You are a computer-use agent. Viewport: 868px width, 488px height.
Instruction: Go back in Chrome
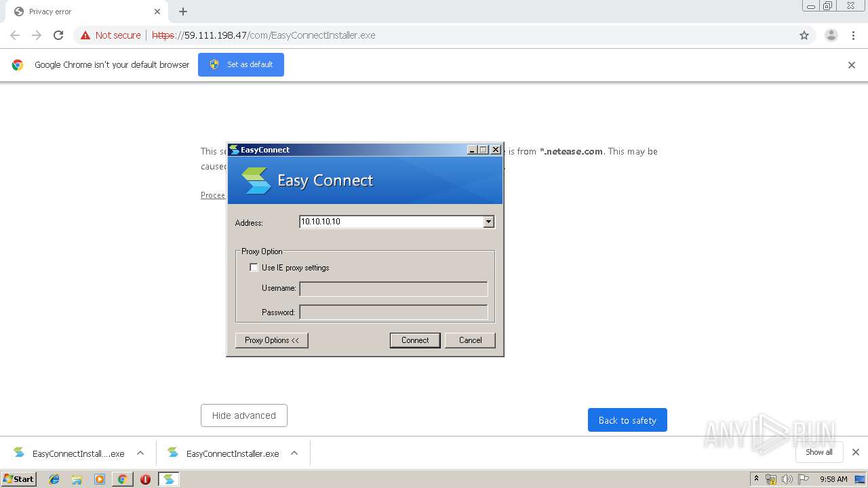tap(15, 35)
